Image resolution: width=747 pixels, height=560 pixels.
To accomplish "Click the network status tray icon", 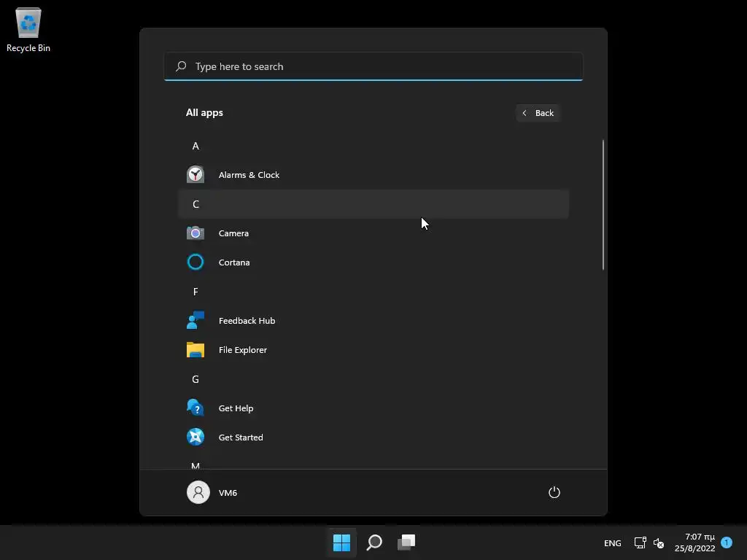I will [640, 542].
